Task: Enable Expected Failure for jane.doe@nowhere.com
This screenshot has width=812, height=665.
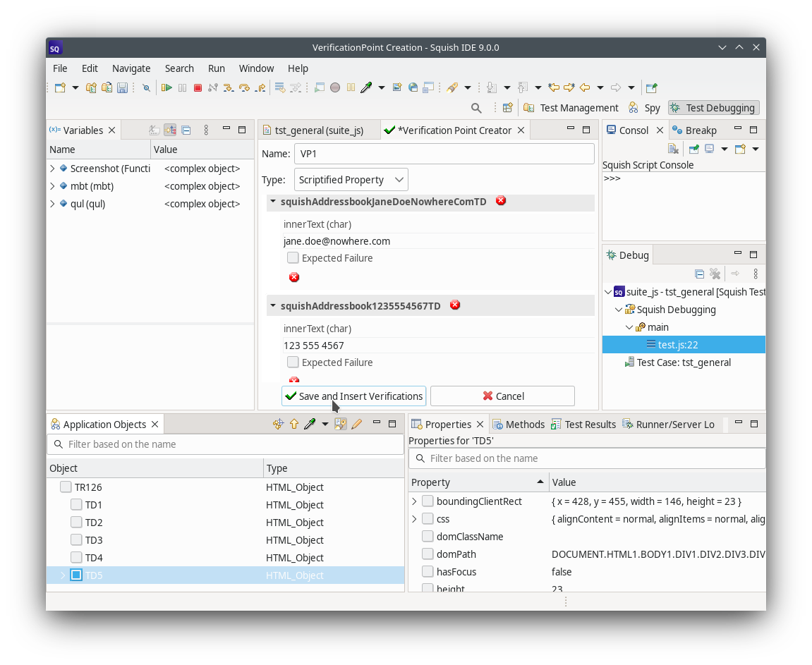Action: (293, 258)
